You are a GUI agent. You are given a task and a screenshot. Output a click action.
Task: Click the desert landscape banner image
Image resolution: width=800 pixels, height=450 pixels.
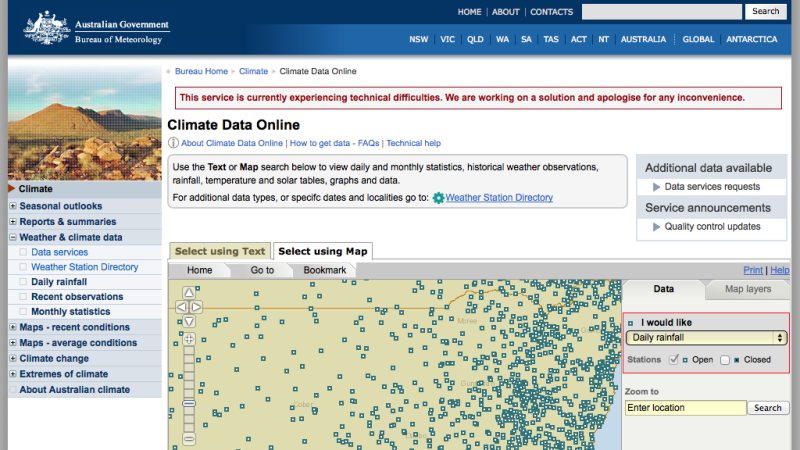tap(85, 123)
